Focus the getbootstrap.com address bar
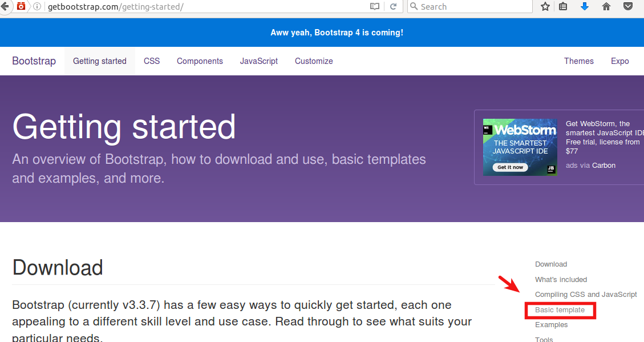 point(205,7)
